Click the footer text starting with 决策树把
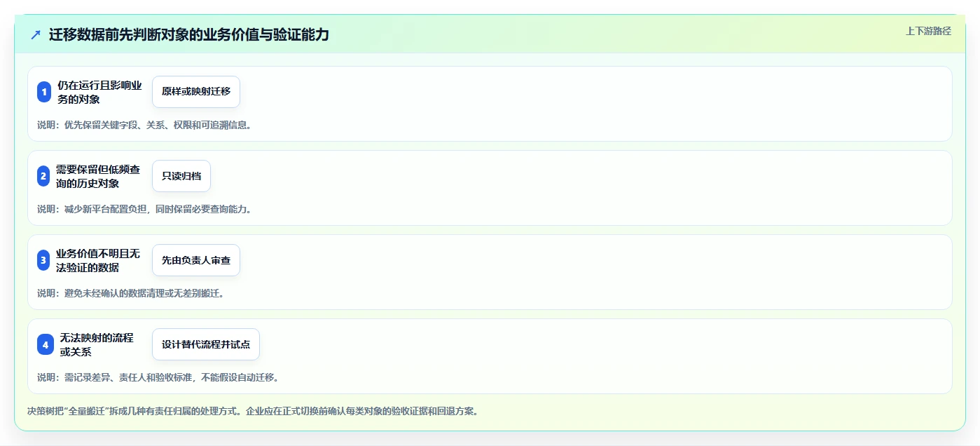This screenshot has height=446, width=980. tap(253, 411)
